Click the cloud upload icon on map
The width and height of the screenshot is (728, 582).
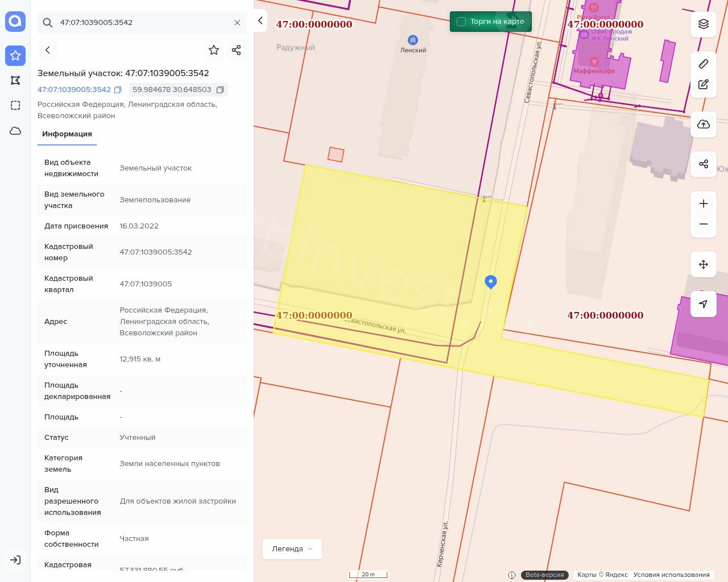click(704, 124)
